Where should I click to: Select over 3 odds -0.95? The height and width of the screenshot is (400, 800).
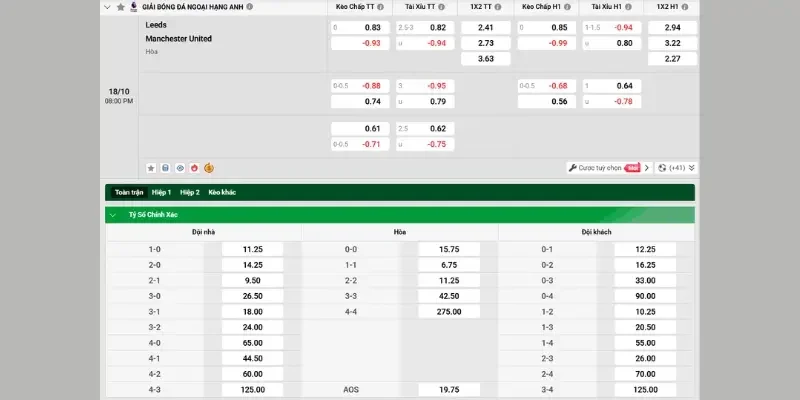425,86
